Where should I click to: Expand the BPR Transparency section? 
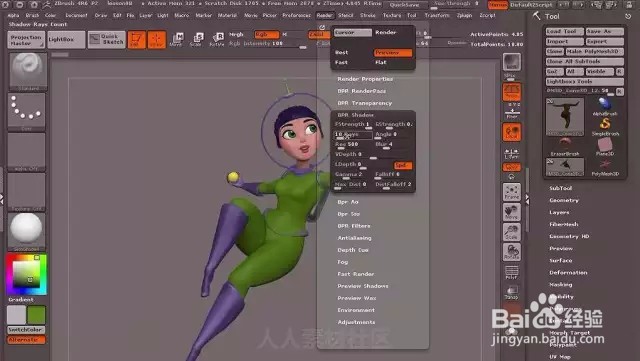[364, 103]
